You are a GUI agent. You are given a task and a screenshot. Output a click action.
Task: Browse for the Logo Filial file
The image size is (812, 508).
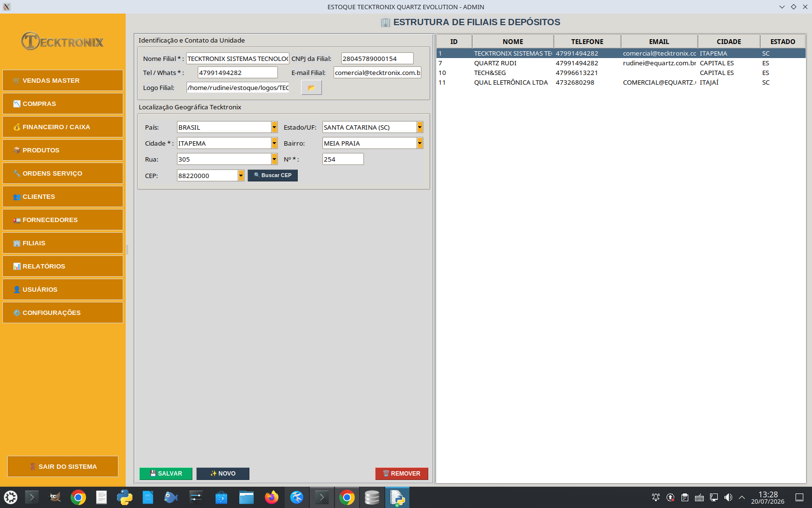coord(311,88)
